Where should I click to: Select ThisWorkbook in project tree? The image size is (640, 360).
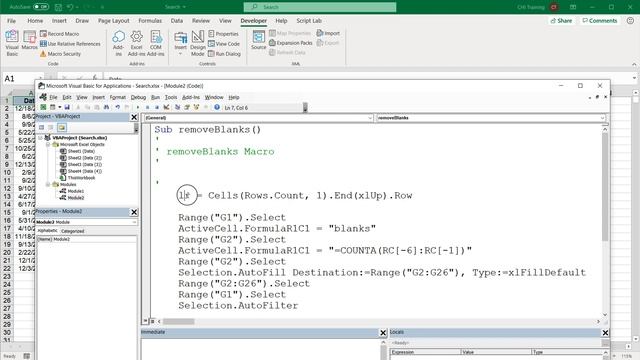78,178
